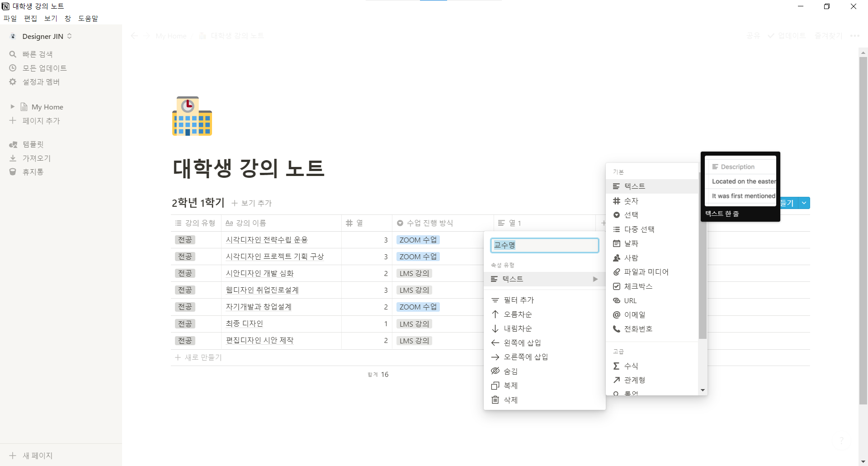Screen dimensions: 868x466
Task: Click the page vertical scrollbar
Action: 863,231
